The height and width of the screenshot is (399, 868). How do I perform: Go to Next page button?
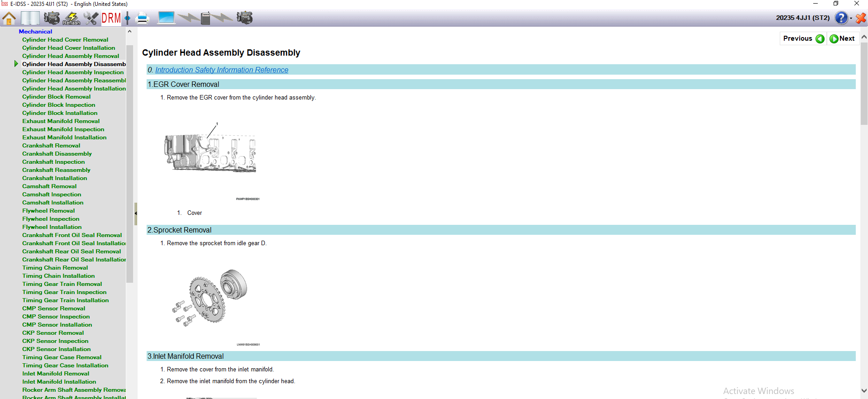point(842,38)
